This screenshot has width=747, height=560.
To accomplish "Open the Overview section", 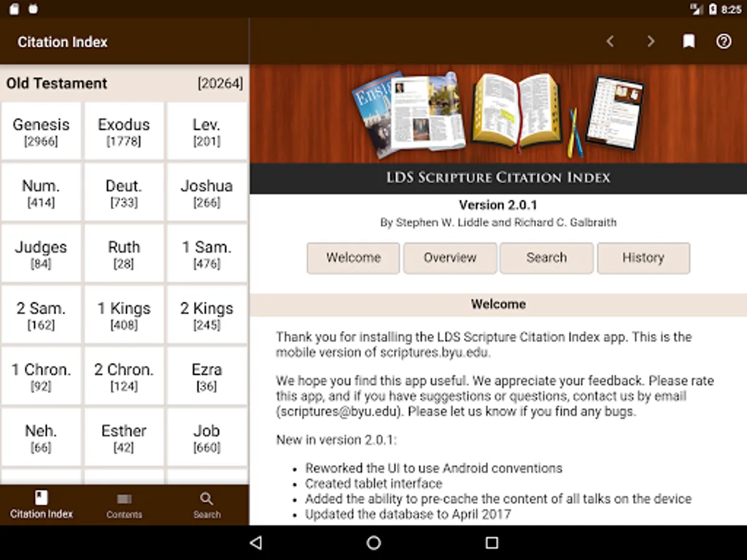I will pos(449,258).
